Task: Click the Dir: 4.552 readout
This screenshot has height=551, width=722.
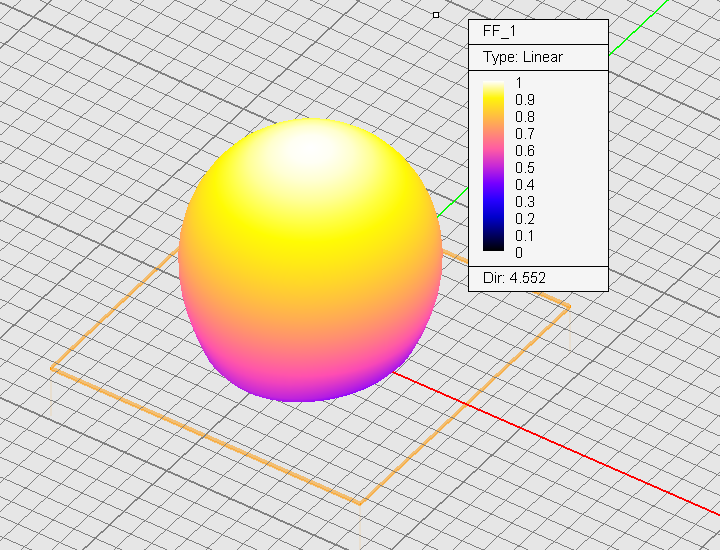Action: (514, 277)
